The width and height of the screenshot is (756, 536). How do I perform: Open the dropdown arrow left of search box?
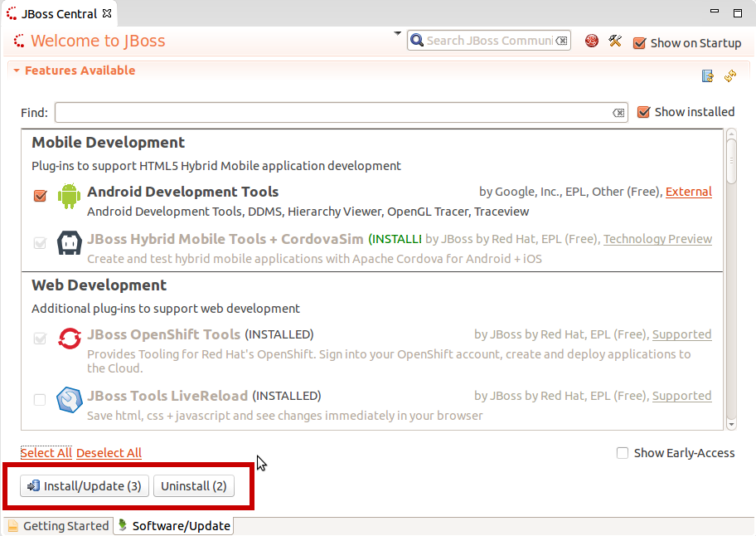pos(397,34)
